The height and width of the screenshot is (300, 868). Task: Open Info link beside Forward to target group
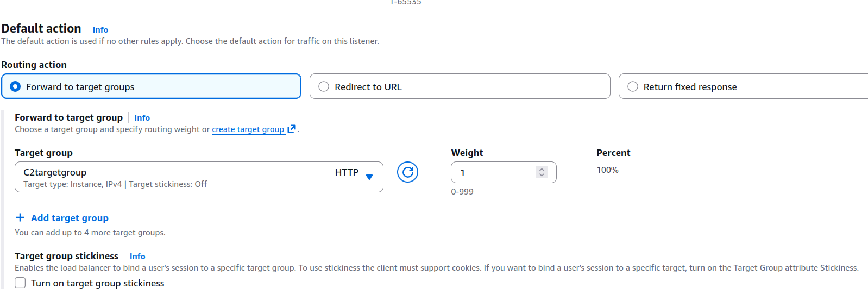(x=142, y=118)
